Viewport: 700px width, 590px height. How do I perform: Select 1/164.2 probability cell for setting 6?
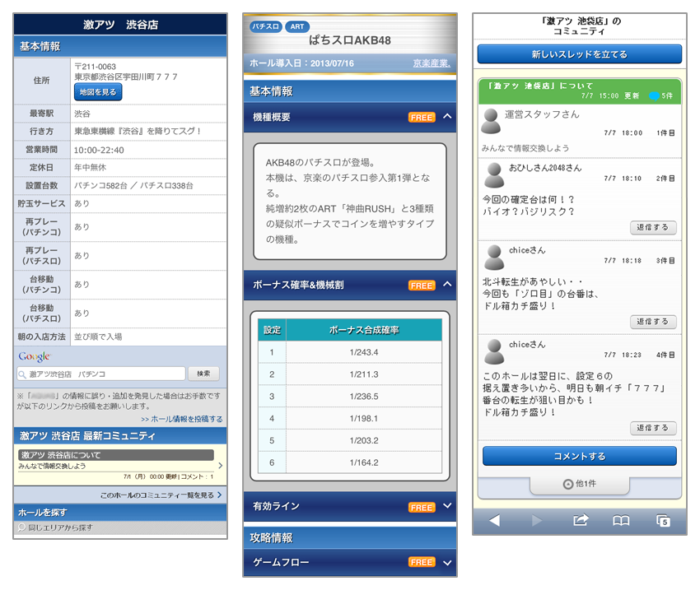[364, 462]
